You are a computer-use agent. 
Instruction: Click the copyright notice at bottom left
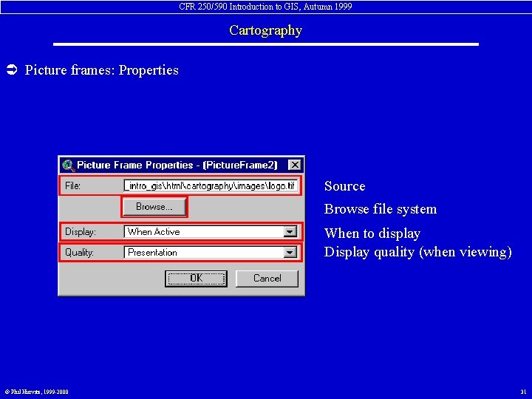tap(37, 392)
